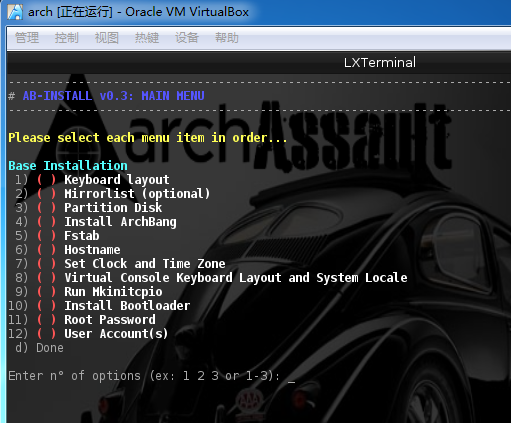Open the 控制 menu

pyautogui.click(x=67, y=37)
